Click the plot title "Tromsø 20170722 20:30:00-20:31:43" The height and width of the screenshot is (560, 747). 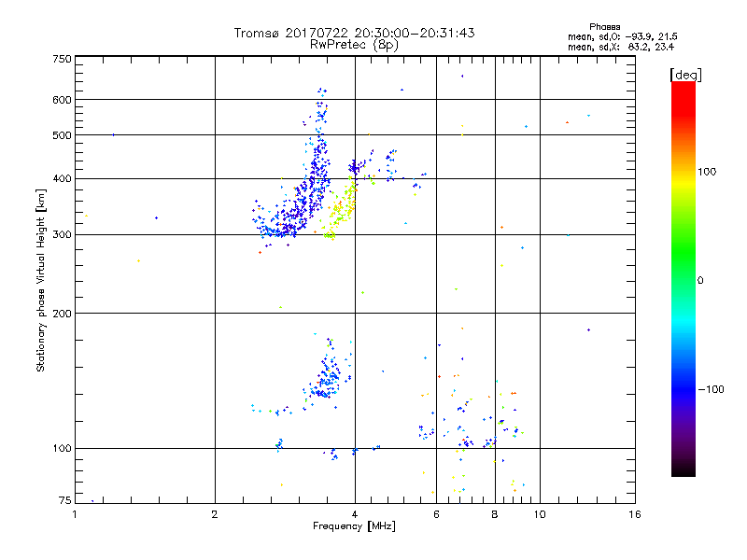(x=354, y=33)
